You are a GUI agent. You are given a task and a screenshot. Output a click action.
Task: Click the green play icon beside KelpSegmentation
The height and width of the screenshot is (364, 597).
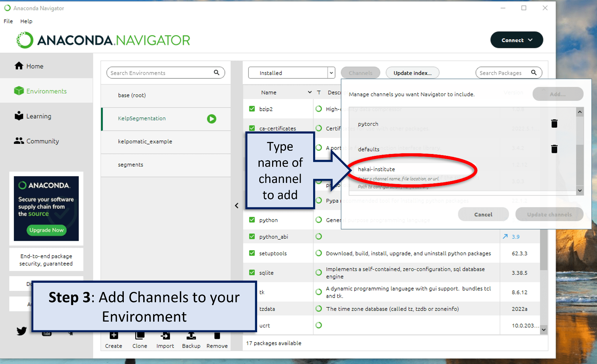click(x=212, y=119)
